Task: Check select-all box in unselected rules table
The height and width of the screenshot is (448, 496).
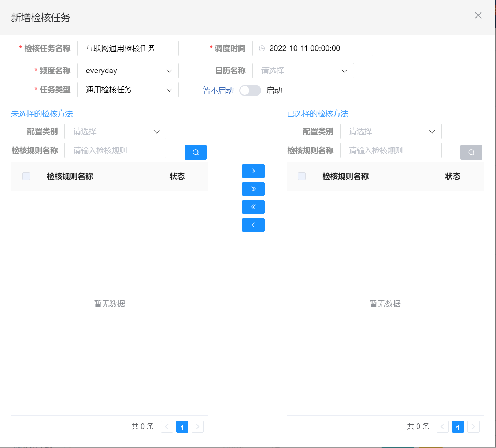Action: [x=26, y=176]
